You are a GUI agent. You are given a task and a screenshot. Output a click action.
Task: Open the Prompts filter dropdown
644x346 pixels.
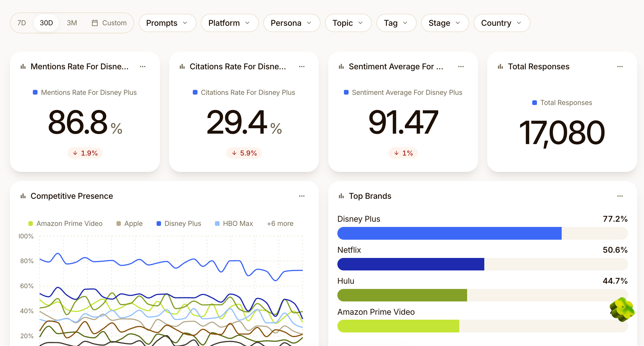point(167,23)
